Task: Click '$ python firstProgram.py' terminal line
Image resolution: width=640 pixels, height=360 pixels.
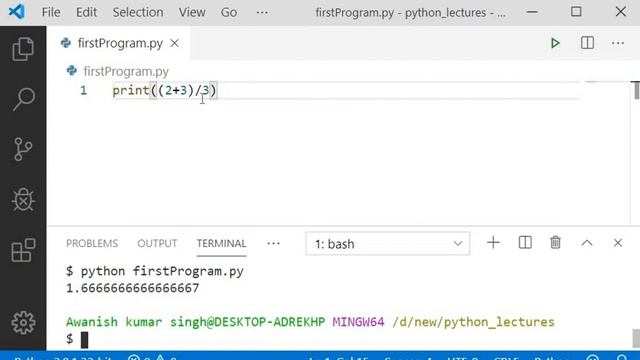Action: [155, 271]
